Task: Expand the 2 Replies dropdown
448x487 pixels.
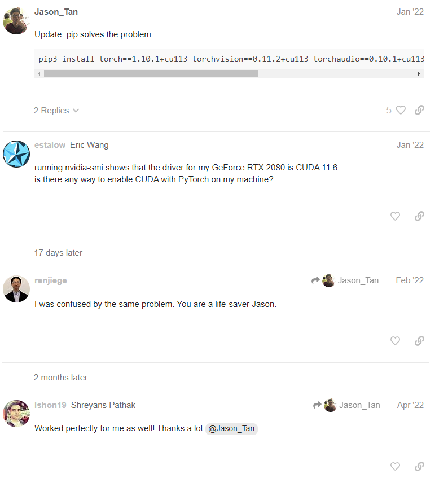Action: click(56, 111)
